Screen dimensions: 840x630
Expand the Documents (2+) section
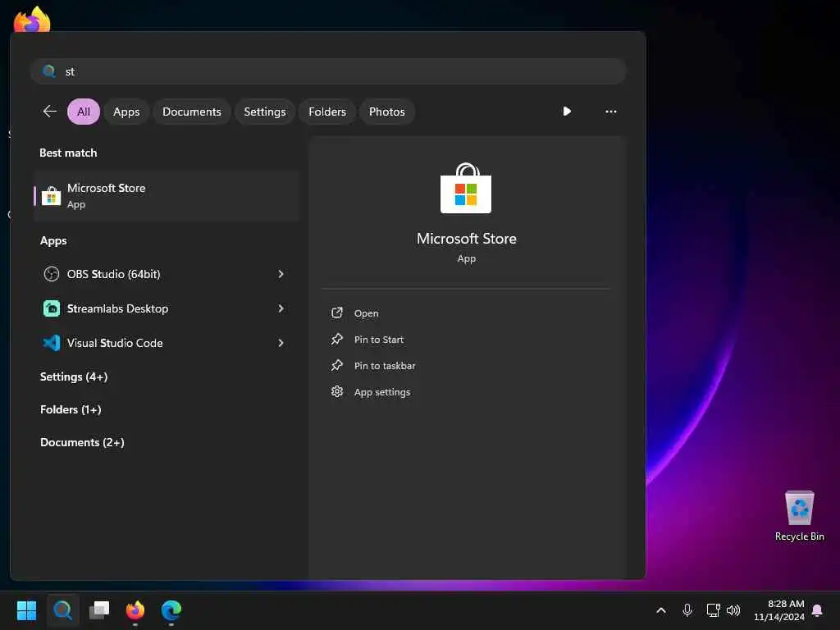(x=83, y=442)
